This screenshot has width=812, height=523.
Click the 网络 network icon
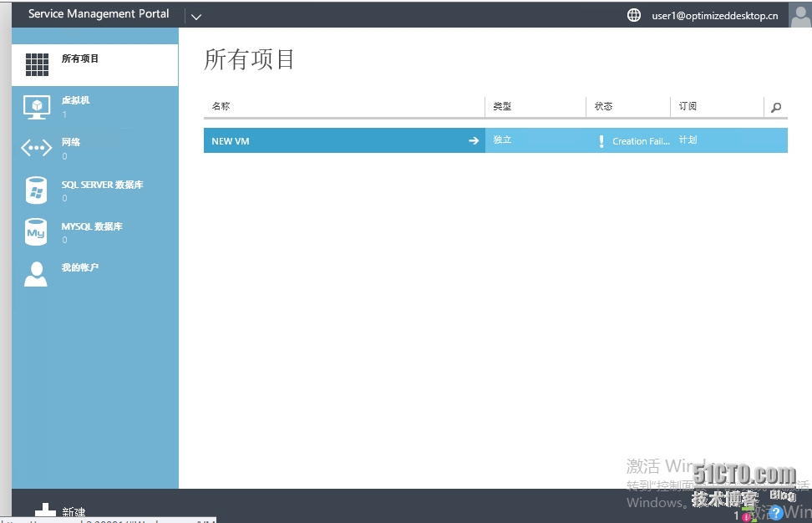(x=36, y=148)
